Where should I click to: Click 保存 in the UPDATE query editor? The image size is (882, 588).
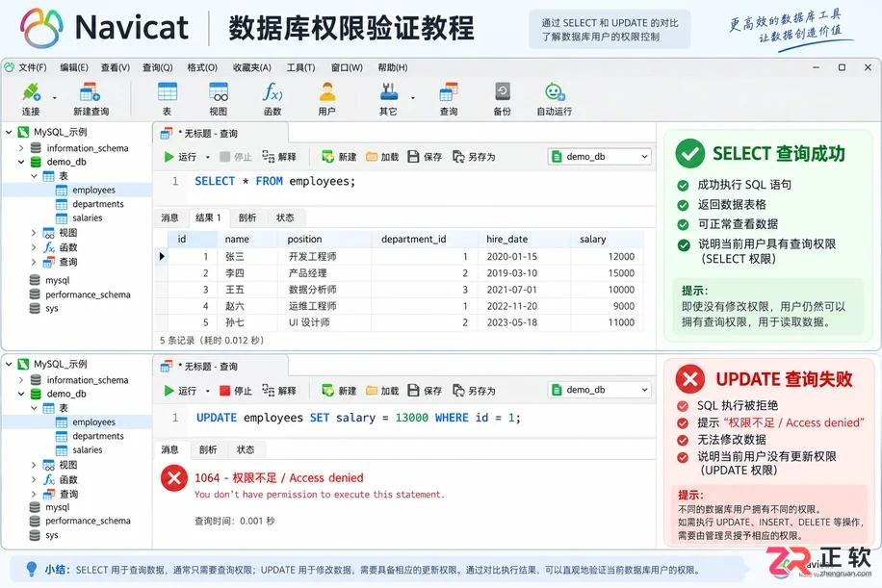tap(425, 391)
